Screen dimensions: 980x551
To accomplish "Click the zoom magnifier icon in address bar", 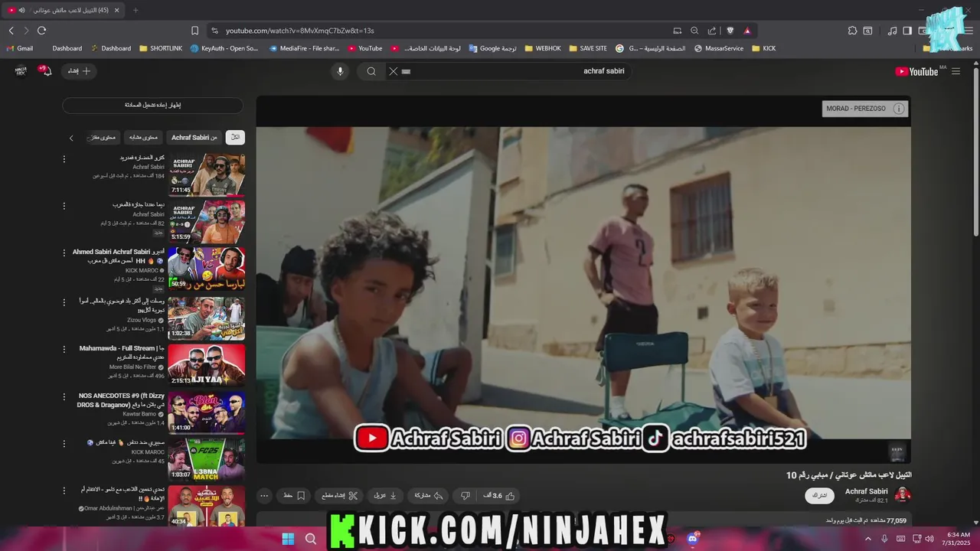I will point(694,31).
